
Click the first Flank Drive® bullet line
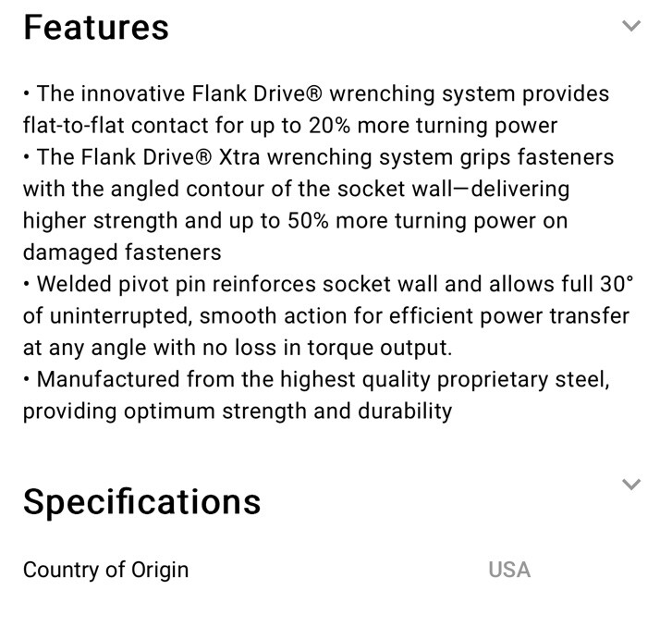pyautogui.click(x=316, y=94)
